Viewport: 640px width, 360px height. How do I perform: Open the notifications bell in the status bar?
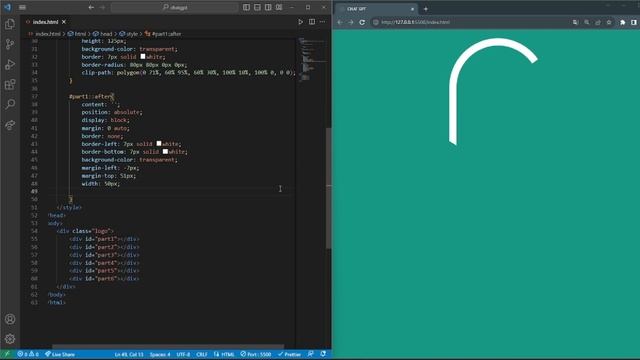[323, 354]
